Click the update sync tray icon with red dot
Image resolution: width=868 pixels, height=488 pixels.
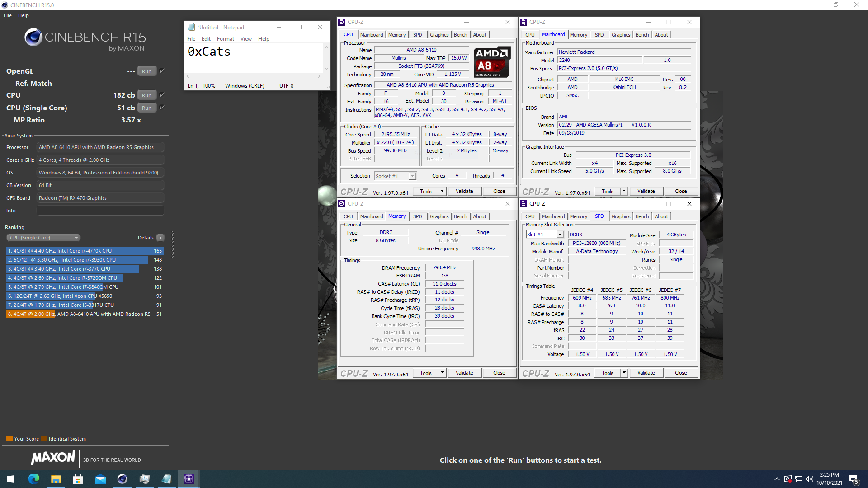[x=788, y=479]
